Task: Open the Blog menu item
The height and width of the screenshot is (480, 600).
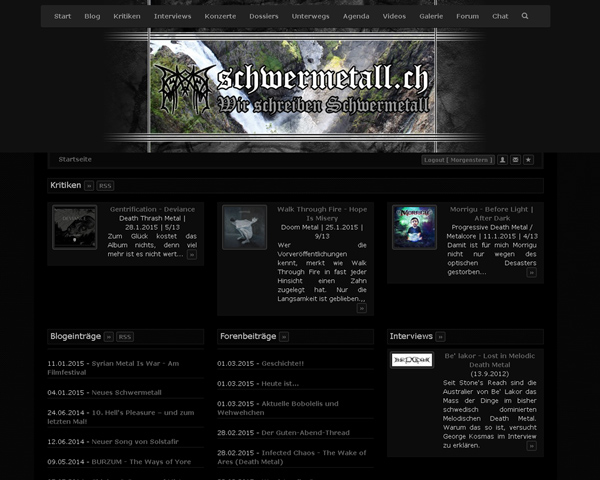Action: 92,16
